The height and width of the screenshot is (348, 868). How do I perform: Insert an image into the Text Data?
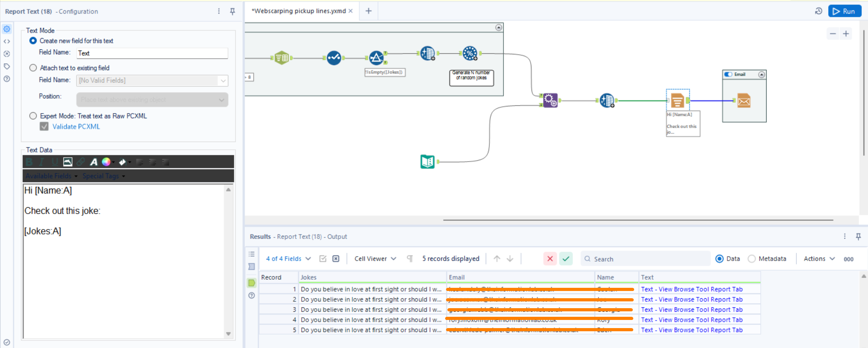[68, 162]
